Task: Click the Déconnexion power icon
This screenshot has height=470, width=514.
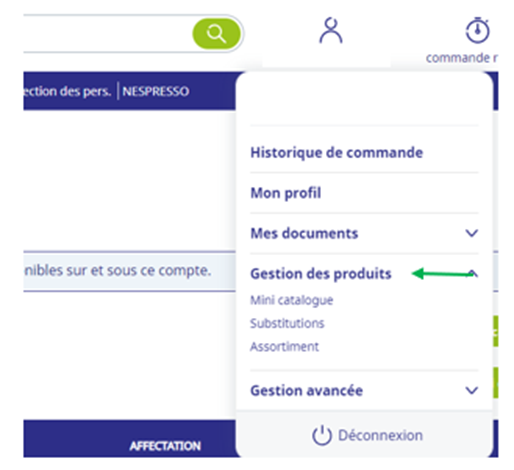Action: pyautogui.click(x=322, y=435)
